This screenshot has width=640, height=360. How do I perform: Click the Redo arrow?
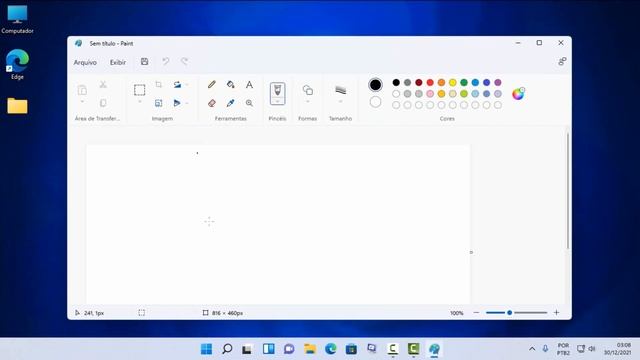pyautogui.click(x=184, y=62)
